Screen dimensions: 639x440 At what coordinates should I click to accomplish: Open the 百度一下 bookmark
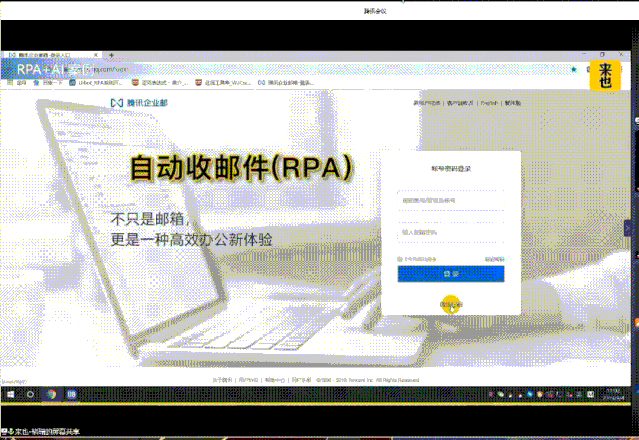48,83
